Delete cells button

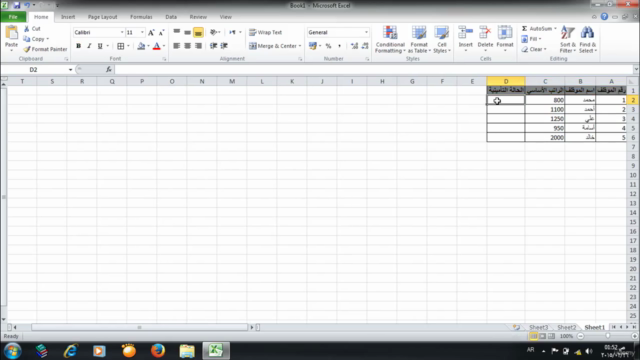[485, 39]
